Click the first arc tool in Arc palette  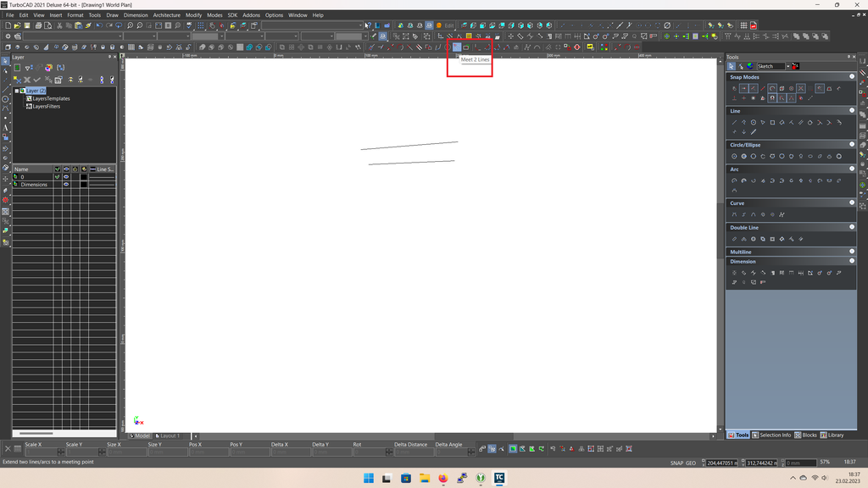[734, 181]
